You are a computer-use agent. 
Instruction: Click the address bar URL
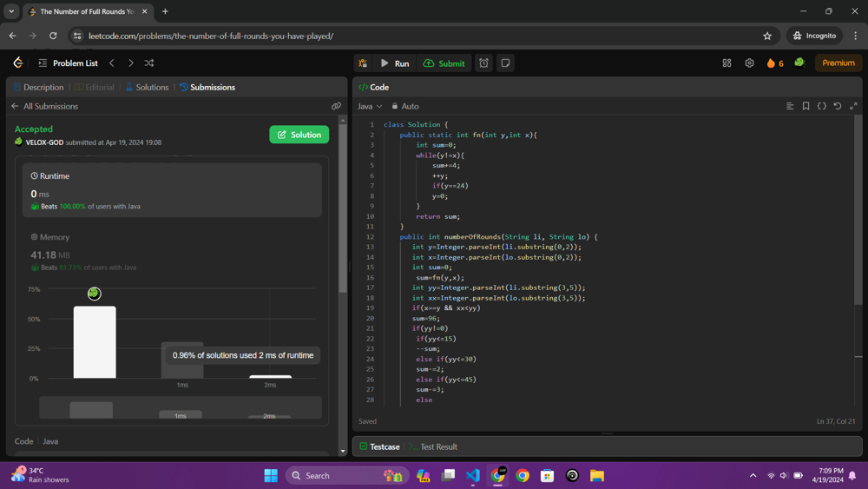click(211, 36)
